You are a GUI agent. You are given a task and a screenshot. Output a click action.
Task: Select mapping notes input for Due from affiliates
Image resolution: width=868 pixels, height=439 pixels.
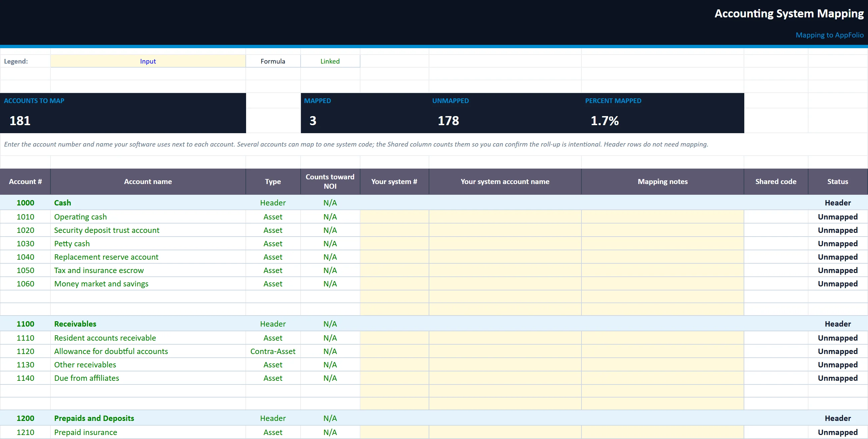pos(662,378)
